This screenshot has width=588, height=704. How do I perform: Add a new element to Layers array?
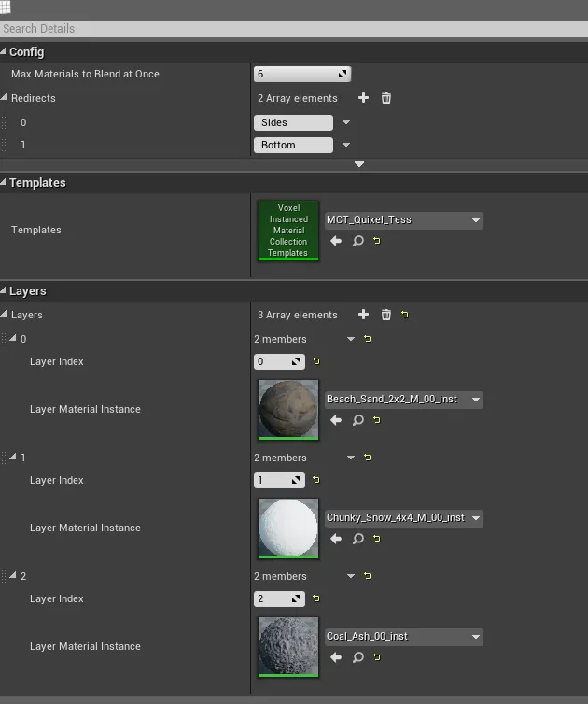[363, 315]
